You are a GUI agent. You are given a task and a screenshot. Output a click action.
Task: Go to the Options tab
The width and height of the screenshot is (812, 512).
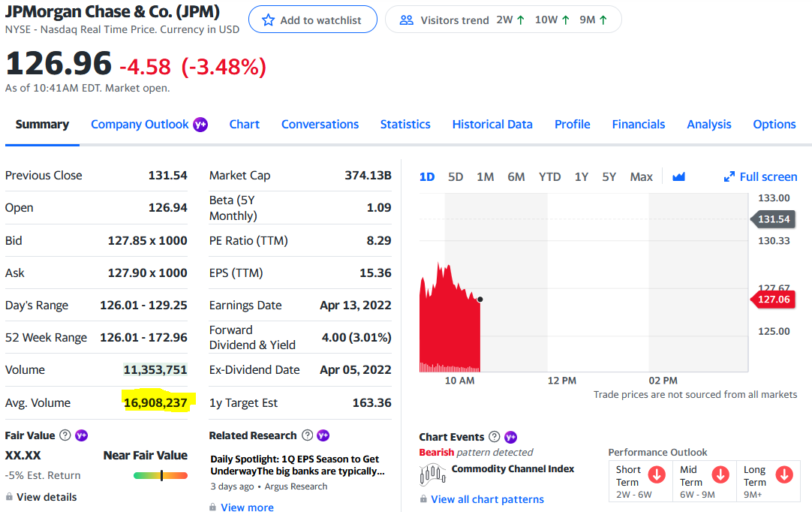[x=774, y=125]
